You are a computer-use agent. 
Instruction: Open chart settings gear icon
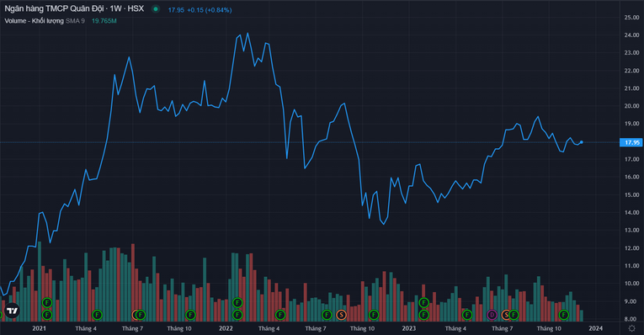tap(631, 328)
